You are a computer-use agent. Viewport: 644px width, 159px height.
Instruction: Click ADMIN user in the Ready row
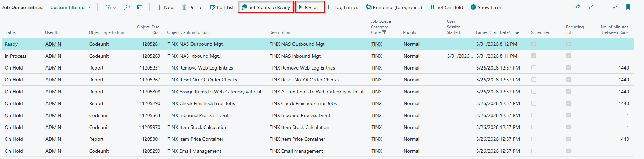coord(53,44)
